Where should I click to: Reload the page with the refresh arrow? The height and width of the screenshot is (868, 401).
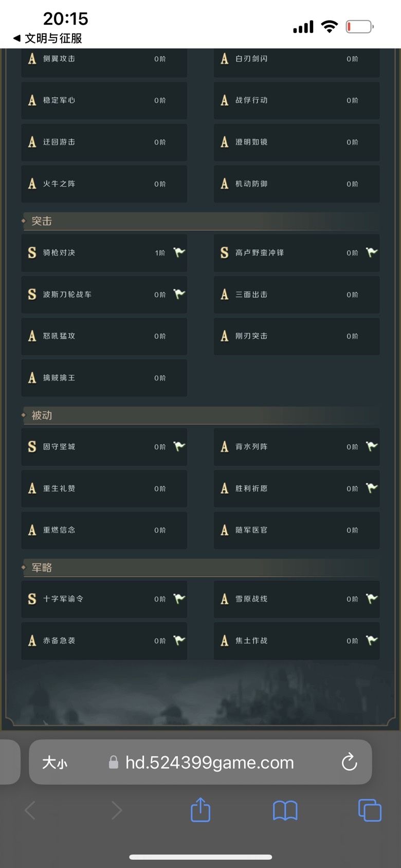350,762
